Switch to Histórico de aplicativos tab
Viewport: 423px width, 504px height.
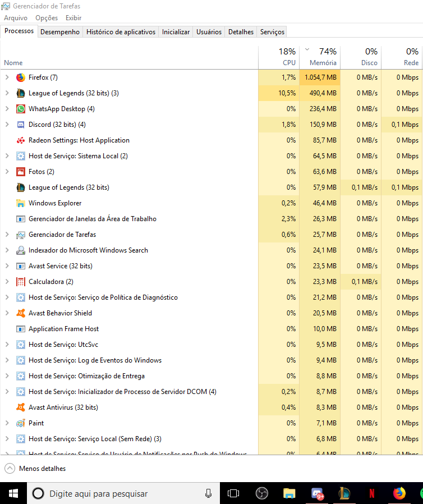pyautogui.click(x=121, y=32)
